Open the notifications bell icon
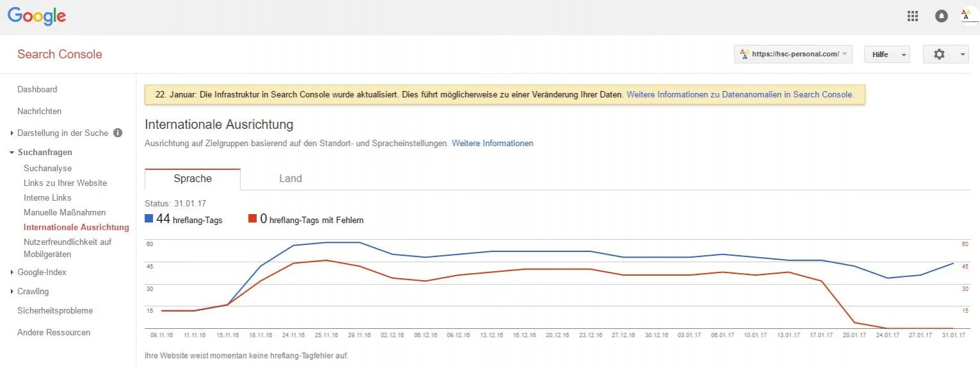 tap(942, 17)
